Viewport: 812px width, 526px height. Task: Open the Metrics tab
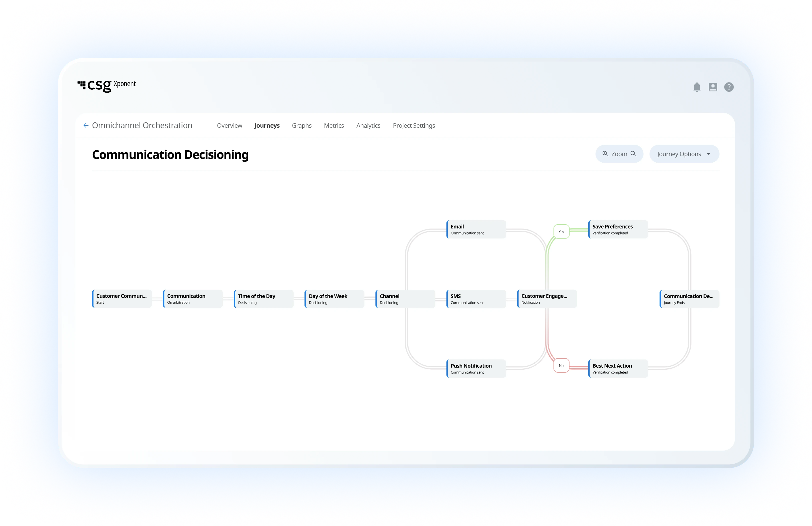pos(334,125)
